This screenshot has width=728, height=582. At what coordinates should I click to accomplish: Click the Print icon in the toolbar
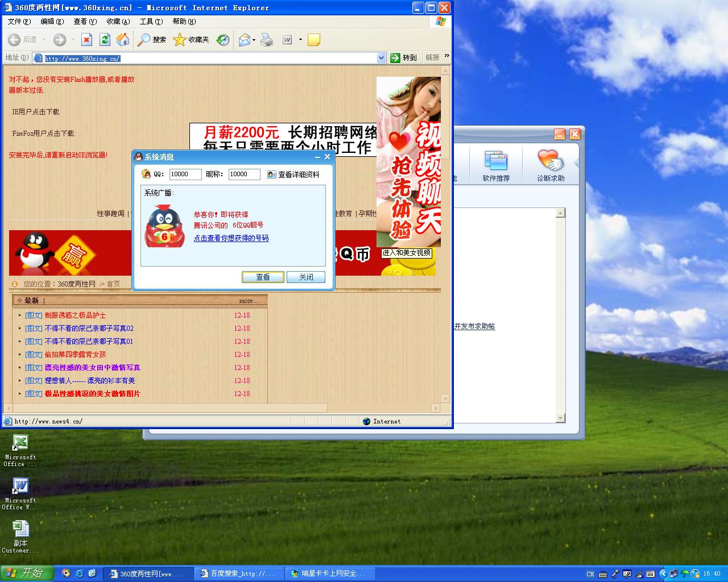[x=267, y=39]
